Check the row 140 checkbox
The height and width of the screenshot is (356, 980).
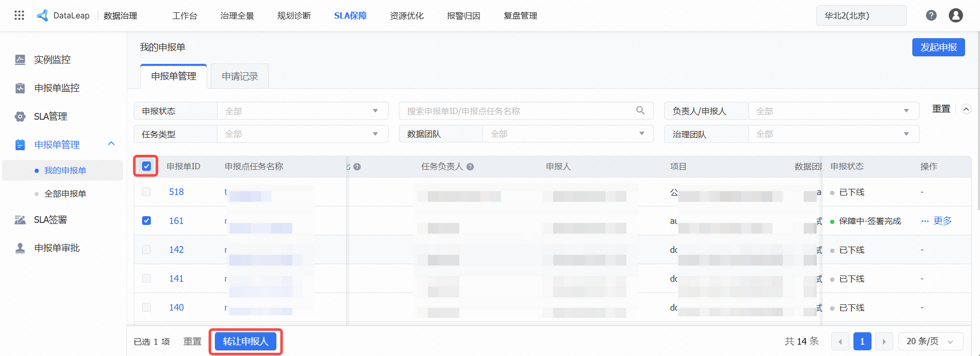146,308
